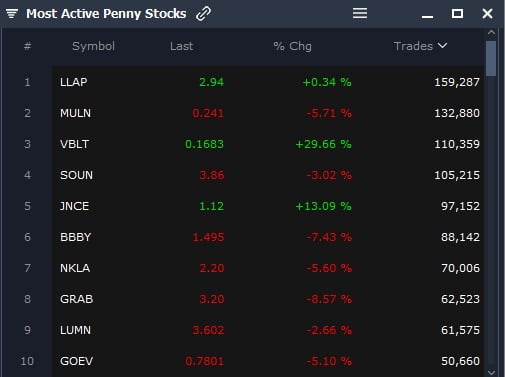
Task: Click the chain link symbol icon
Action: pos(203,14)
